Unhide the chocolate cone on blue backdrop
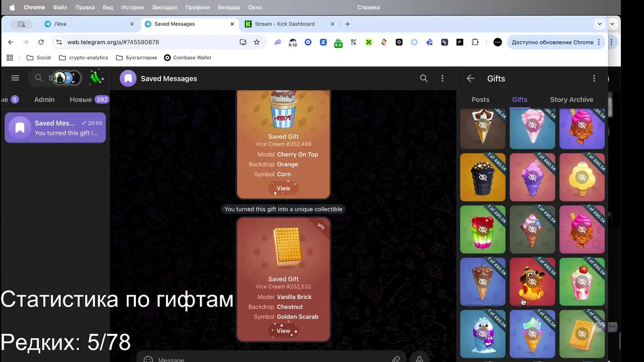Image resolution: width=644 pixels, height=362 pixels. tap(482, 282)
